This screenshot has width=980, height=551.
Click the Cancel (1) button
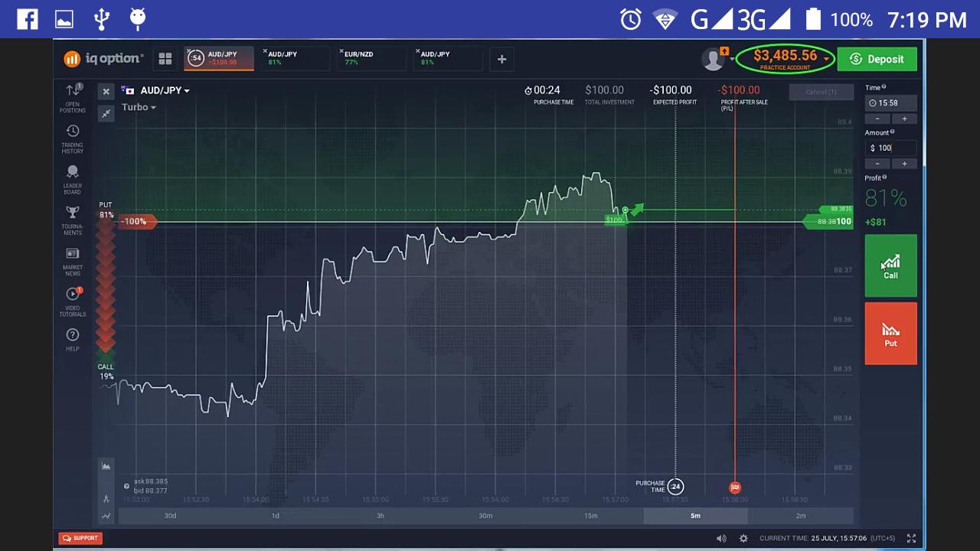click(x=820, y=92)
